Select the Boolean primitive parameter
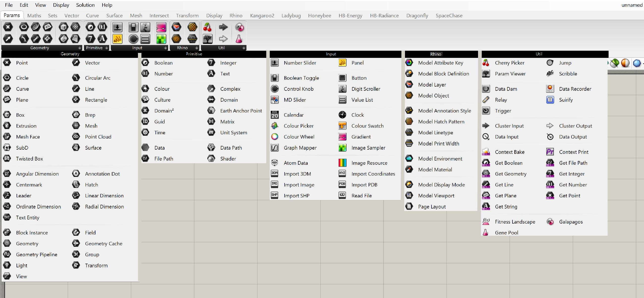Image resolution: width=644 pixels, height=298 pixels. [x=163, y=63]
